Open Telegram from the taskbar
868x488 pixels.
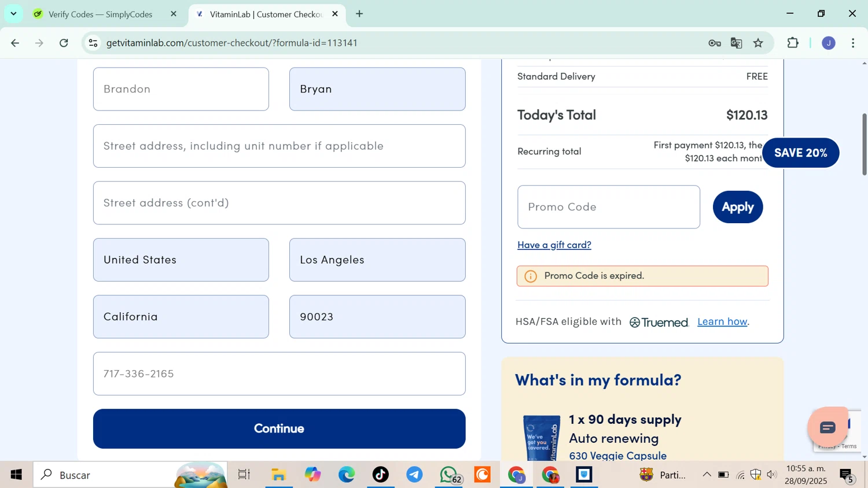tap(414, 475)
